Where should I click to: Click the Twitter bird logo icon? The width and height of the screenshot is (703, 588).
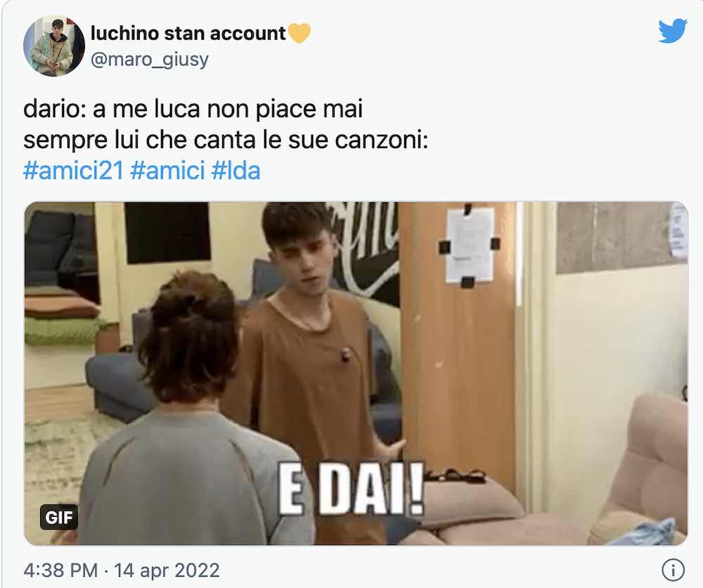coord(673,30)
